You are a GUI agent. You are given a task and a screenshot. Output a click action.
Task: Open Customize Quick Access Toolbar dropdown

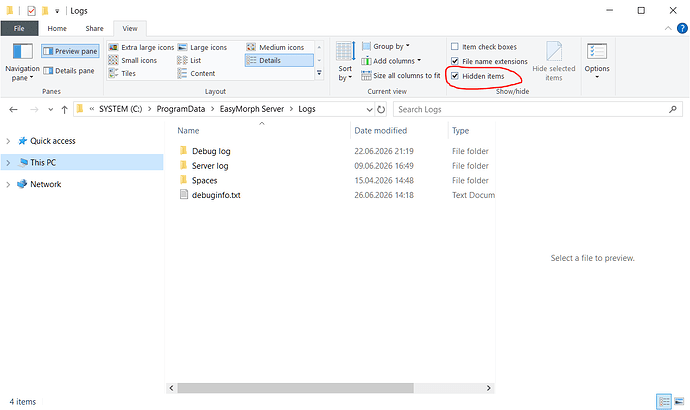57,11
